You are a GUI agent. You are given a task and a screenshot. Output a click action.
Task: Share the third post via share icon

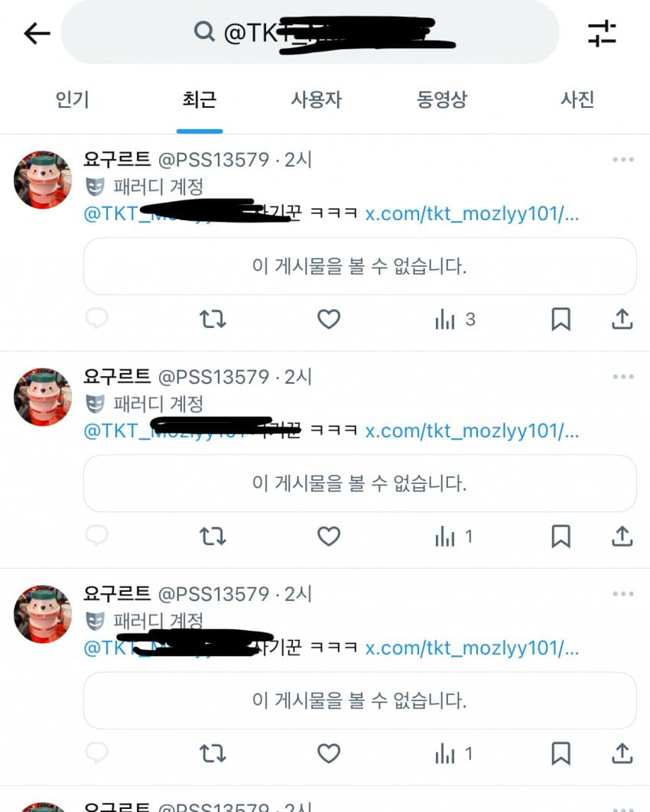622,753
